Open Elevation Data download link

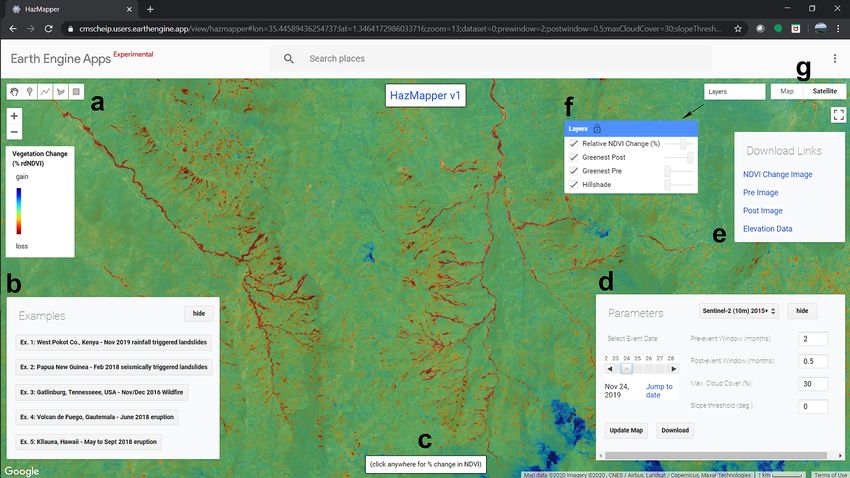[x=768, y=229]
